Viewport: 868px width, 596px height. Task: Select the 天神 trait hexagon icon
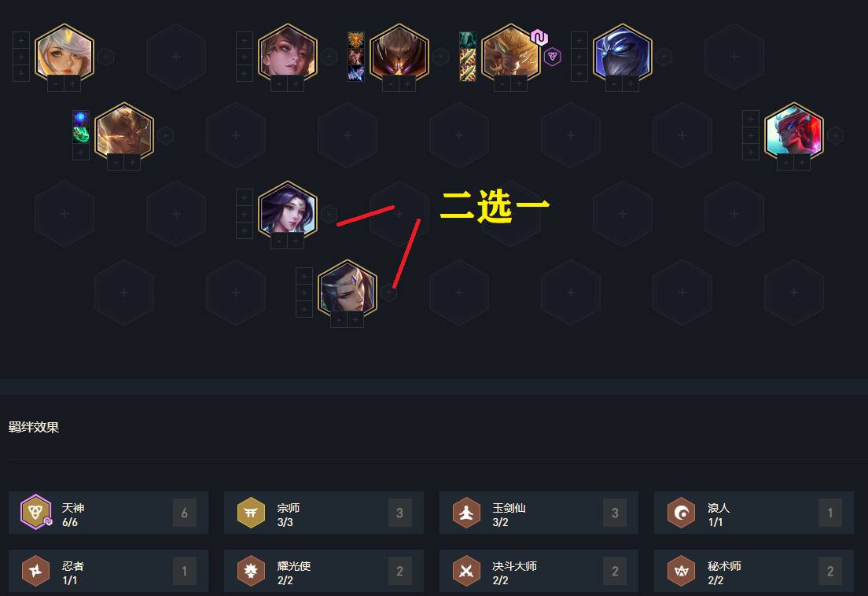35,513
